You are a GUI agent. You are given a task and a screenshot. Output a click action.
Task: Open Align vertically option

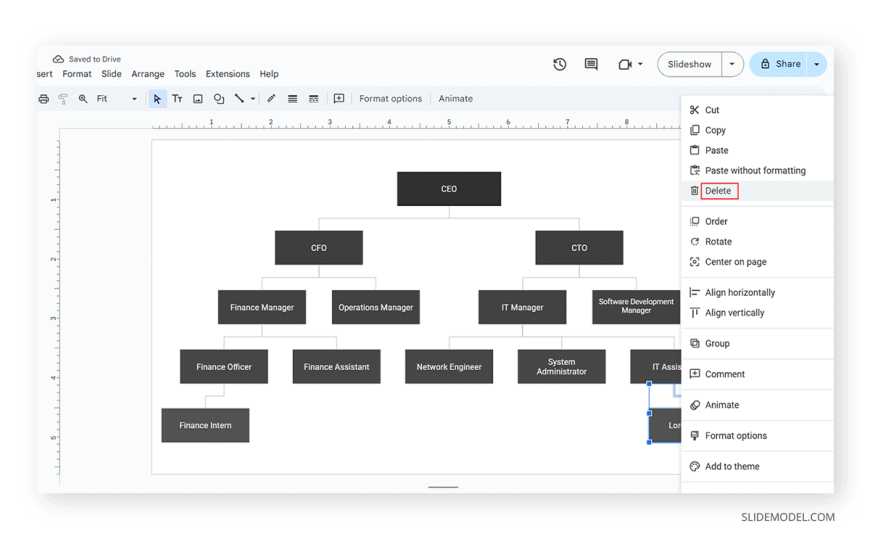click(x=757, y=313)
